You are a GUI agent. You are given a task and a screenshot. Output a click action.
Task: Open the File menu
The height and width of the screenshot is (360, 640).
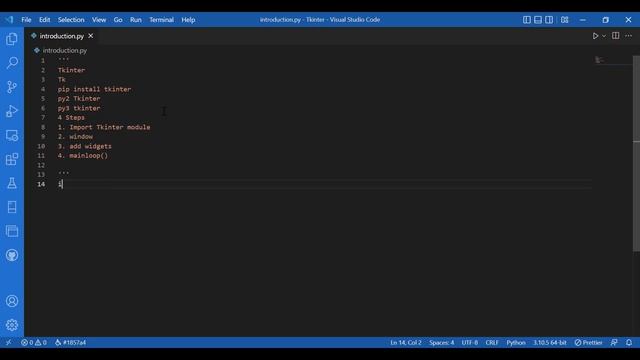pos(26,20)
